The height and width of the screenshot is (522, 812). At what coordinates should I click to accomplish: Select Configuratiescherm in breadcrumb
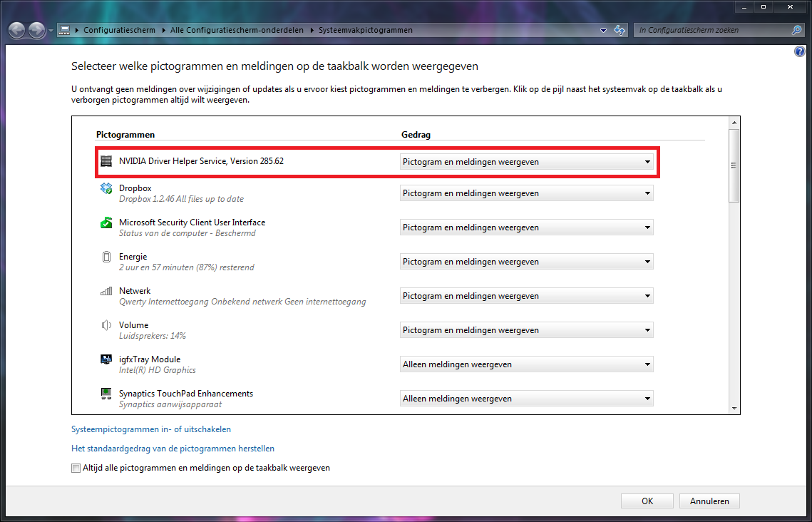(119, 30)
